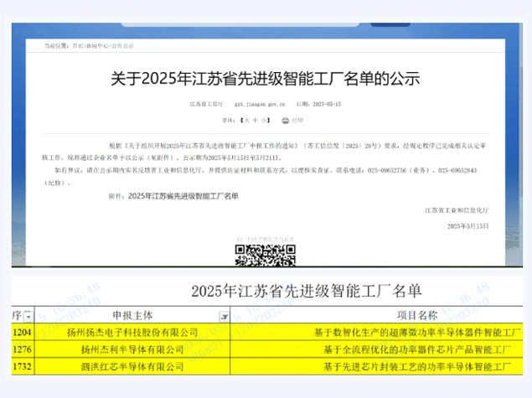Open the 序 column filter dropdown

[28, 316]
